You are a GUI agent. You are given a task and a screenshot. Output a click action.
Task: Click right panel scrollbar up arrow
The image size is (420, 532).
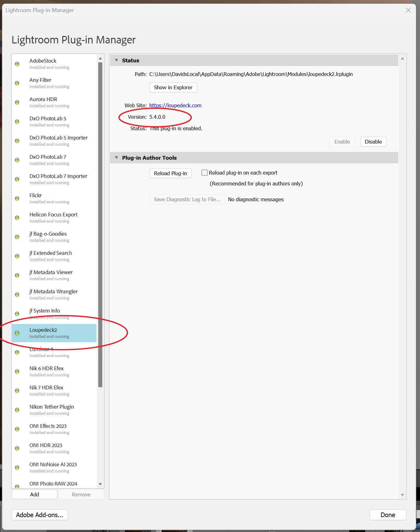[x=402, y=58]
